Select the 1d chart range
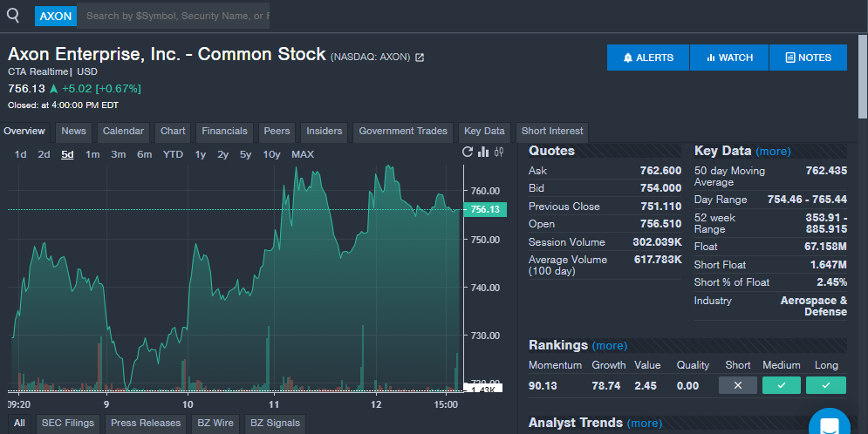 (20, 154)
